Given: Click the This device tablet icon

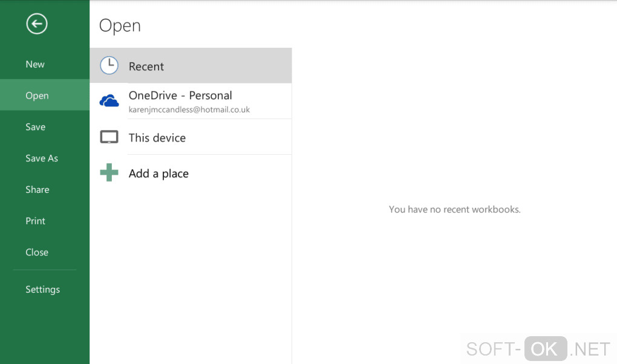Looking at the screenshot, I should pos(109,137).
